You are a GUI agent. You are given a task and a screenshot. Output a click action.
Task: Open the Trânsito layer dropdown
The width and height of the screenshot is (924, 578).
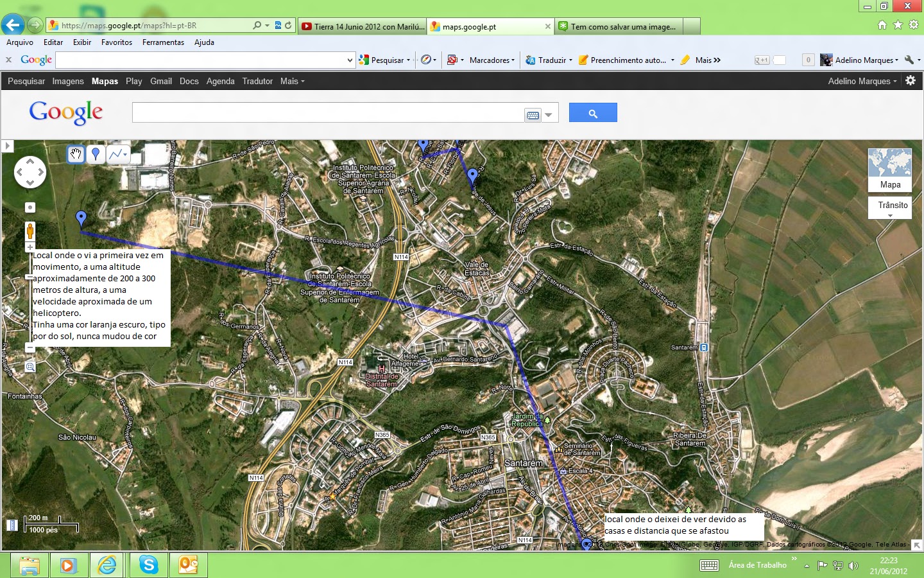[x=890, y=208]
